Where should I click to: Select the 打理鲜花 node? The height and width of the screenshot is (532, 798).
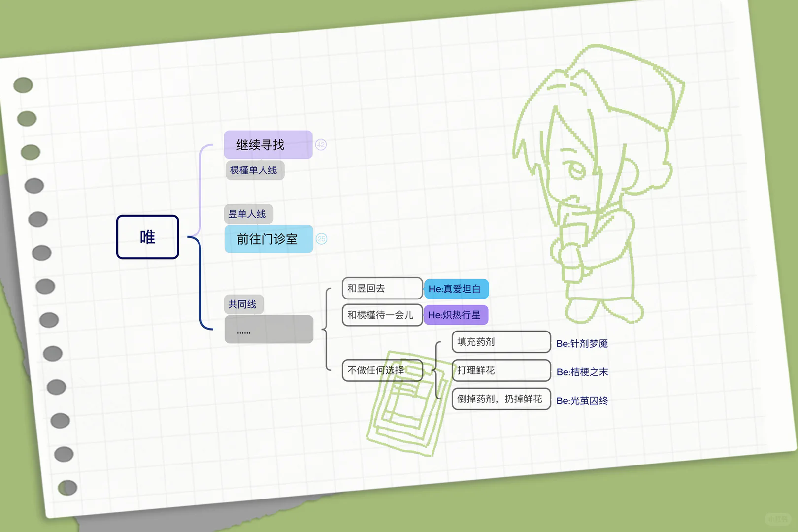coord(500,370)
